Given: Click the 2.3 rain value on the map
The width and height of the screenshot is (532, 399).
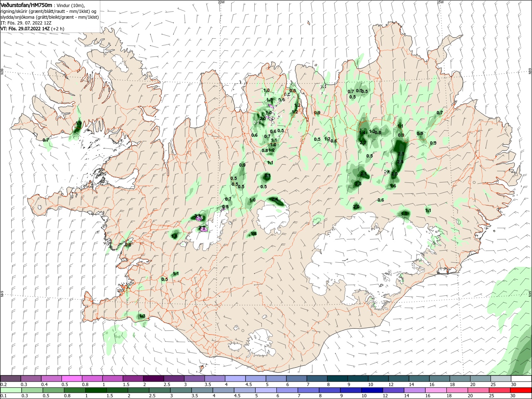Looking at the screenshot, I should tap(358, 184).
